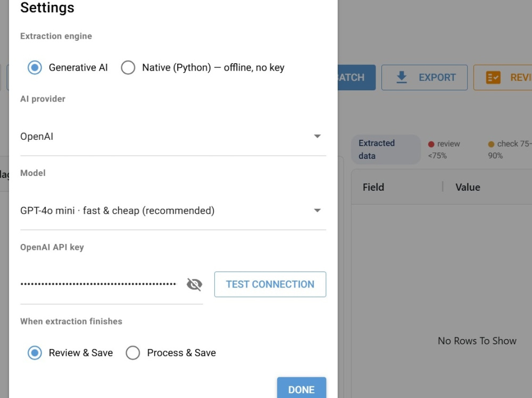Click the Test Connection button
Image resolution: width=532 pixels, height=398 pixels.
pos(270,284)
